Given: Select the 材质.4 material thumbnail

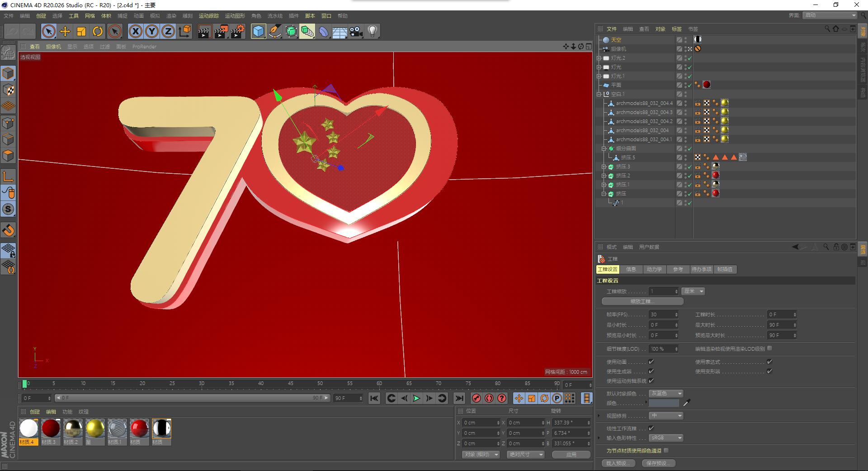Looking at the screenshot, I should (28, 432).
